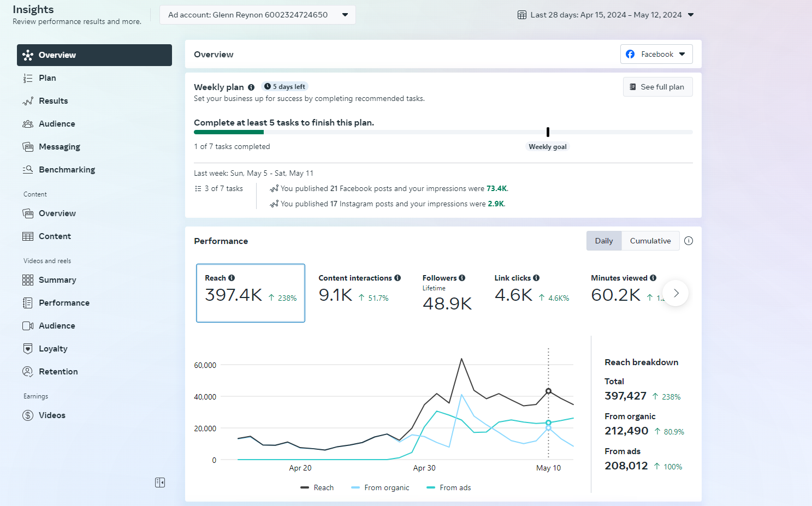Switch the chart to Cumulative view
This screenshot has height=506, width=812.
(650, 241)
